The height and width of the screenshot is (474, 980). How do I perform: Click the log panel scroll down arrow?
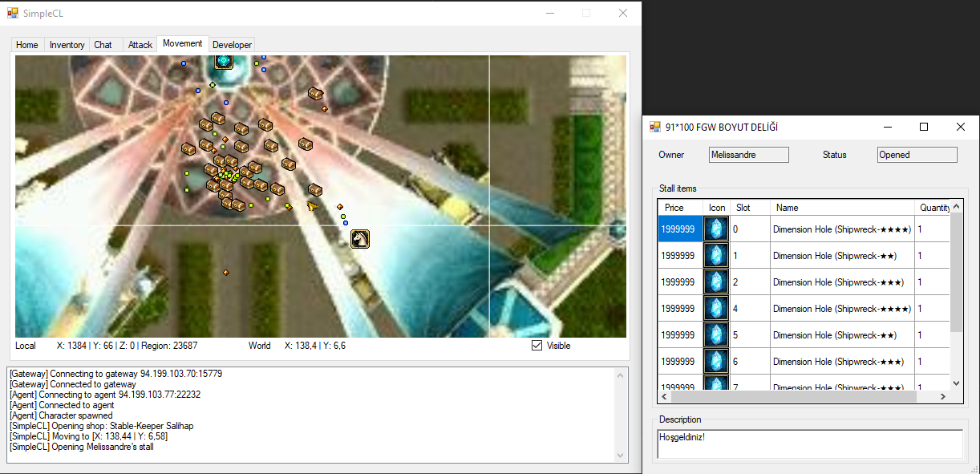(620, 456)
